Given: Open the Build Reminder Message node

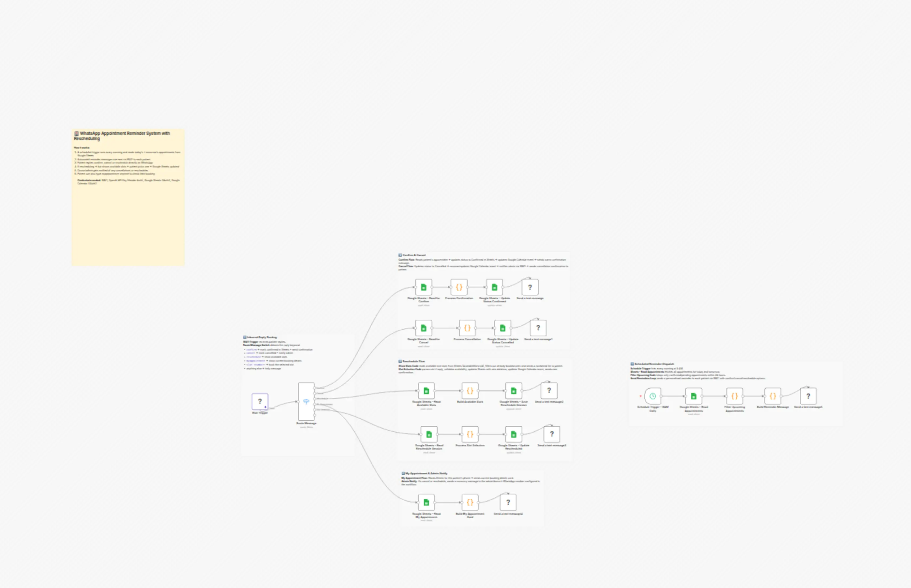Looking at the screenshot, I should (x=773, y=396).
